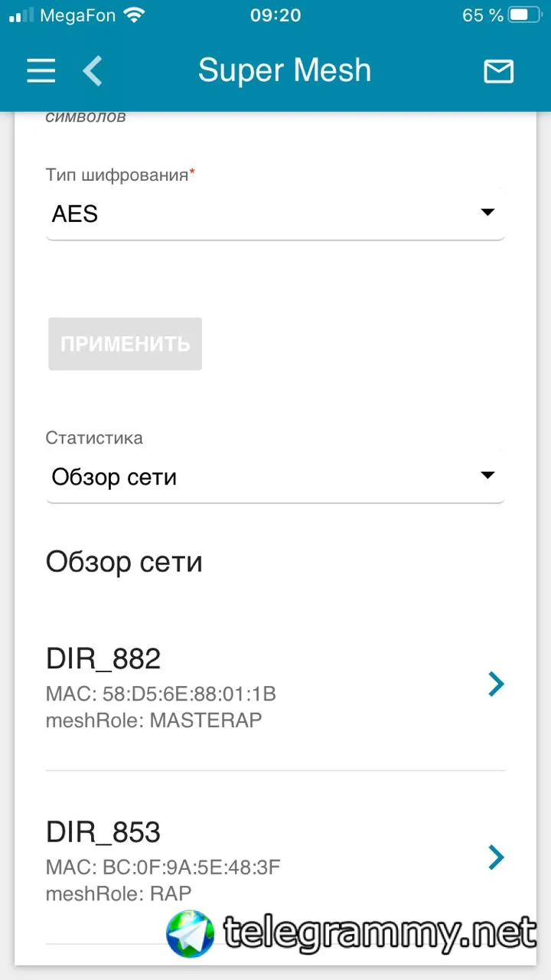The image size is (551, 980).
Task: Tap the DIR_882 MAC address line
Action: (161, 694)
